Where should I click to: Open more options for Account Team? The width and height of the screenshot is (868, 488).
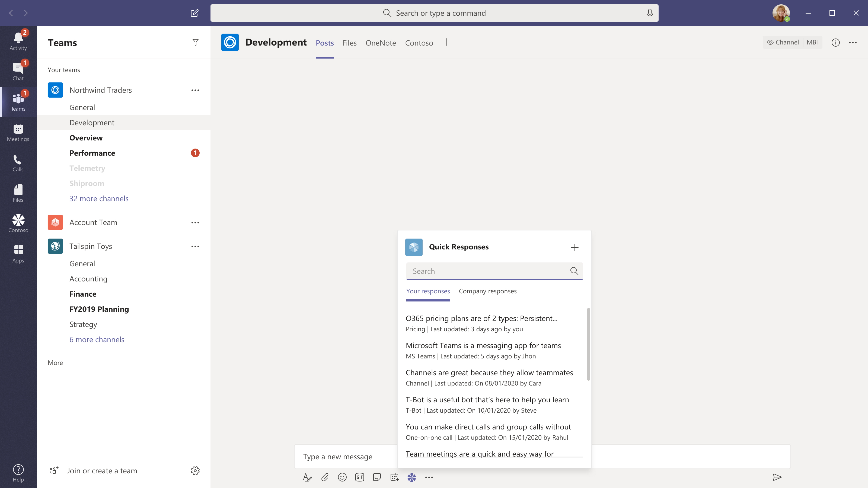[195, 223]
